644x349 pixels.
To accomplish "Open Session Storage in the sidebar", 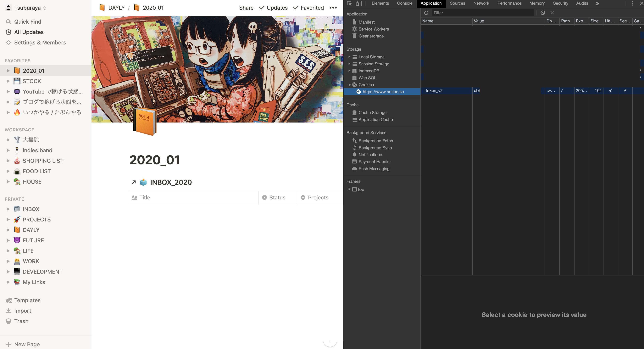I will coord(374,64).
